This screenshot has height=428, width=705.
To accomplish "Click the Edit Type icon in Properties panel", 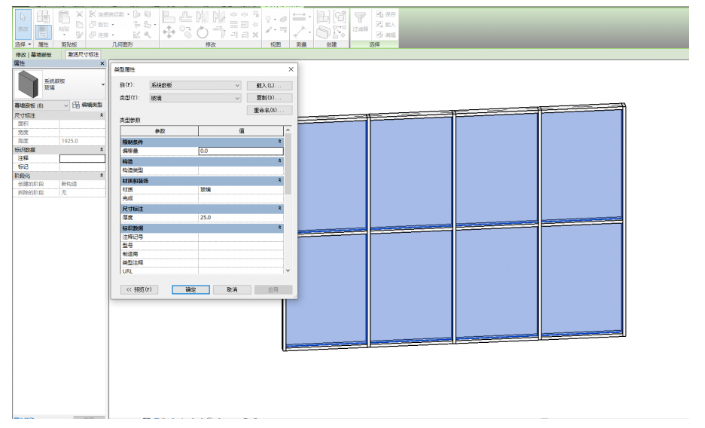I will [76, 105].
